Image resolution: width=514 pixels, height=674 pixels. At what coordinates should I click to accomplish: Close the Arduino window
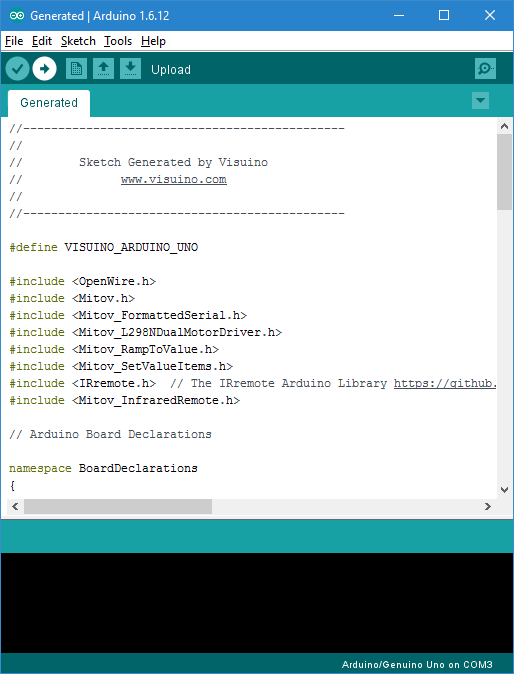490,15
